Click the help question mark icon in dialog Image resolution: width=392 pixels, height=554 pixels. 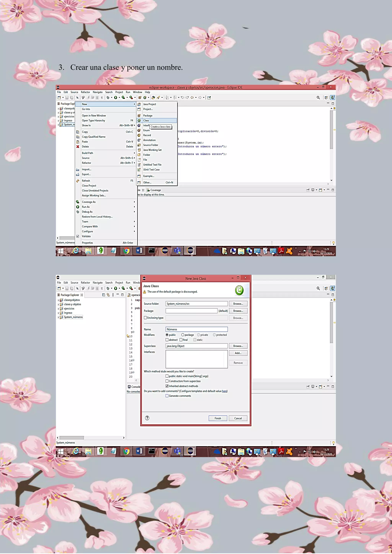147,418
